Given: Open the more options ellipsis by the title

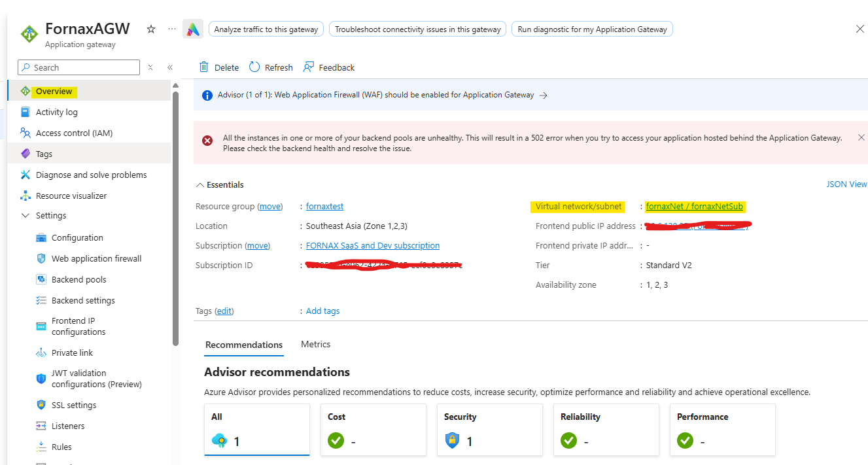Looking at the screenshot, I should tap(172, 29).
